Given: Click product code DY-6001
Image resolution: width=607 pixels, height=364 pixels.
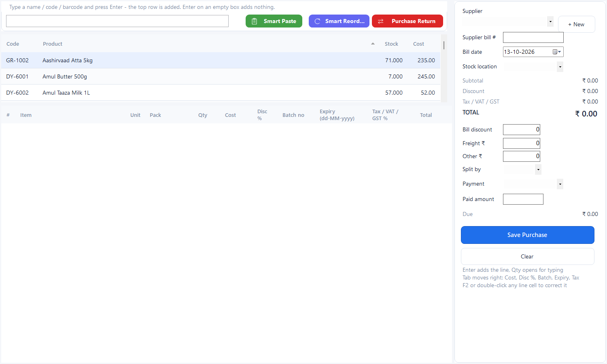Looking at the screenshot, I should (x=17, y=76).
